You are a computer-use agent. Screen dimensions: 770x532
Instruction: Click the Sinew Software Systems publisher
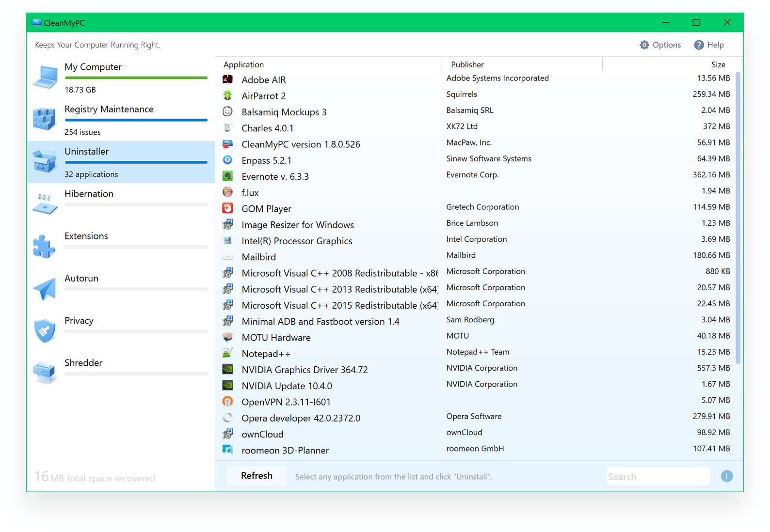pyautogui.click(x=489, y=158)
